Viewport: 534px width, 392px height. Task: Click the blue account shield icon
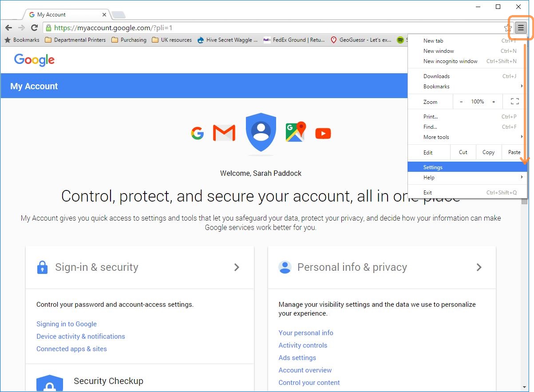pos(261,131)
